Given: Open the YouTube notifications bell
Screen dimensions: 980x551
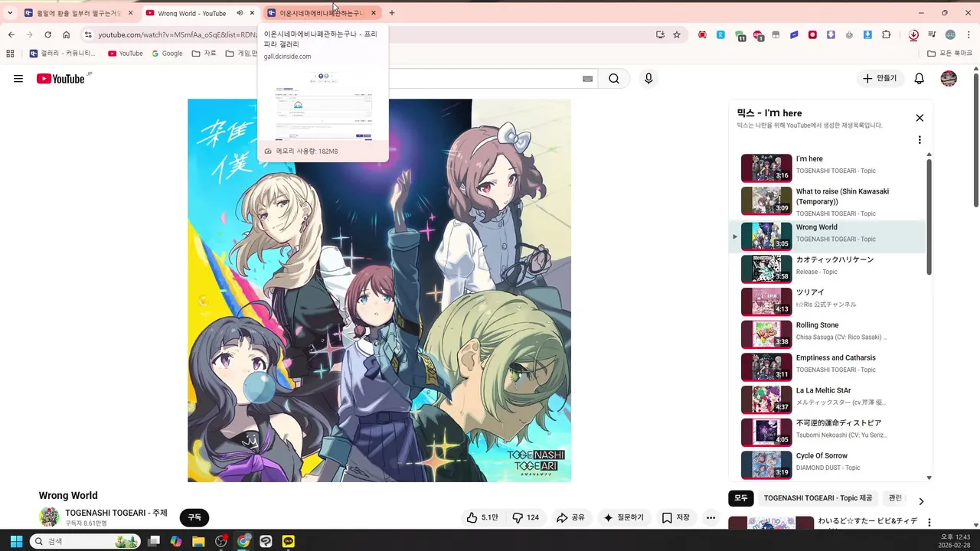Looking at the screenshot, I should point(920,79).
